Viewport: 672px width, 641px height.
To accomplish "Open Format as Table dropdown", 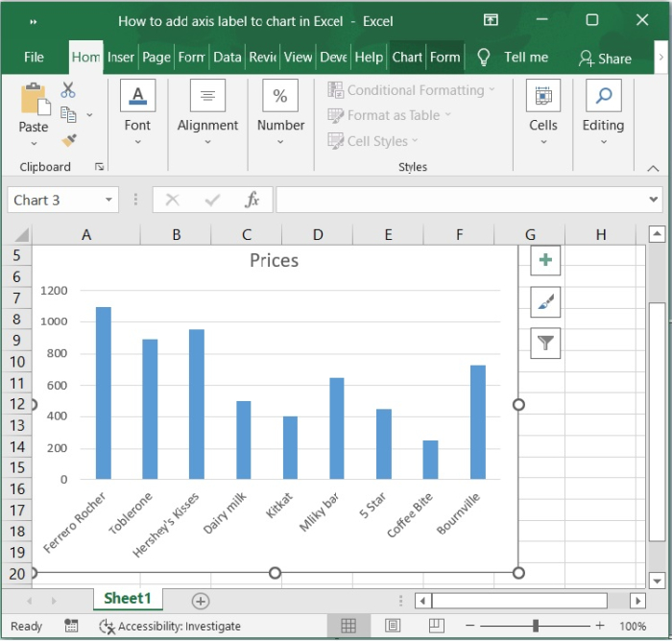I will click(390, 115).
